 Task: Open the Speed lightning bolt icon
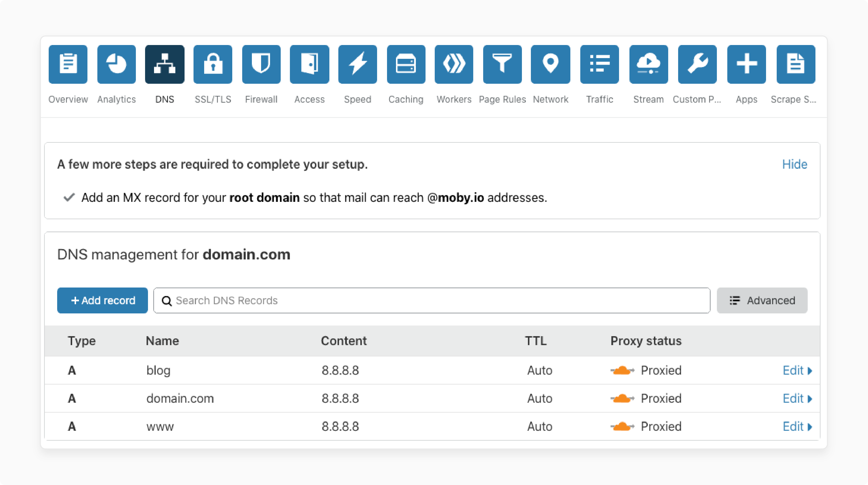coord(357,64)
